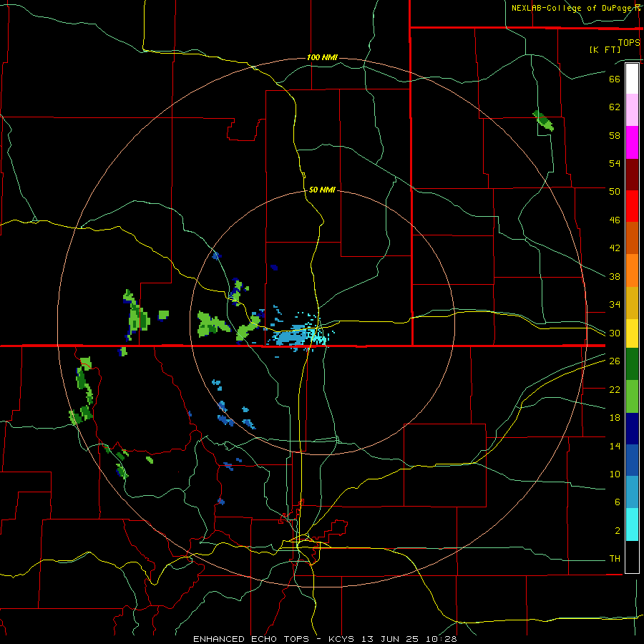The image size is (644, 644).
Task: Click the 38 legend value
Action: coord(615,276)
